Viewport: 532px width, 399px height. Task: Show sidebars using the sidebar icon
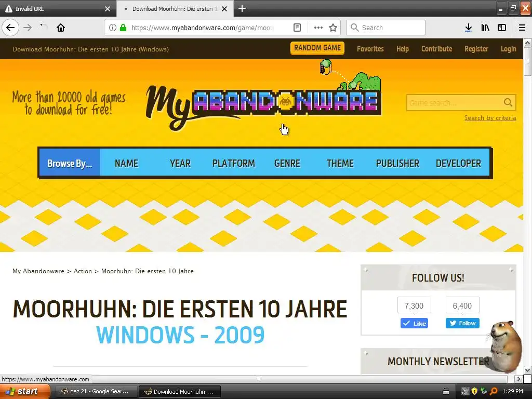coord(502,28)
